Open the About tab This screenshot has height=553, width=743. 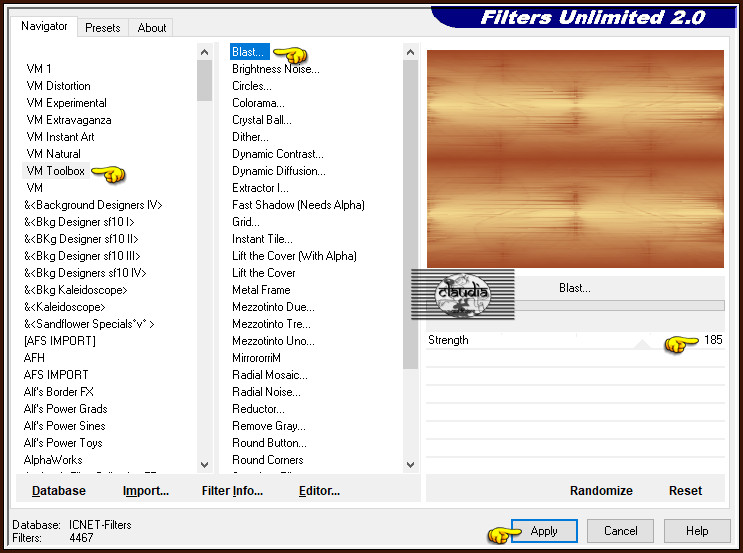coord(152,28)
